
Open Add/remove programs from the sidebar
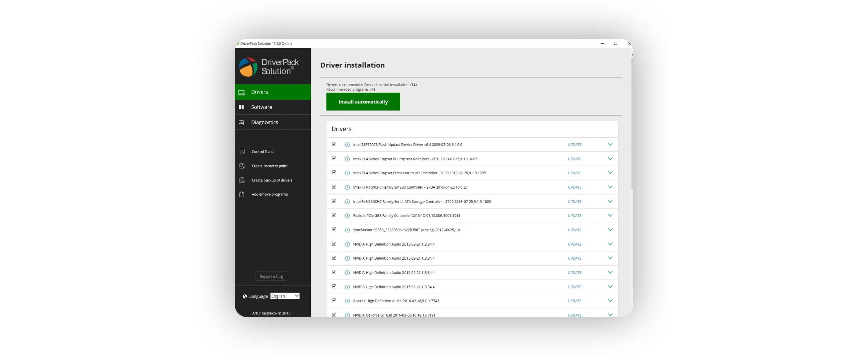pos(269,194)
